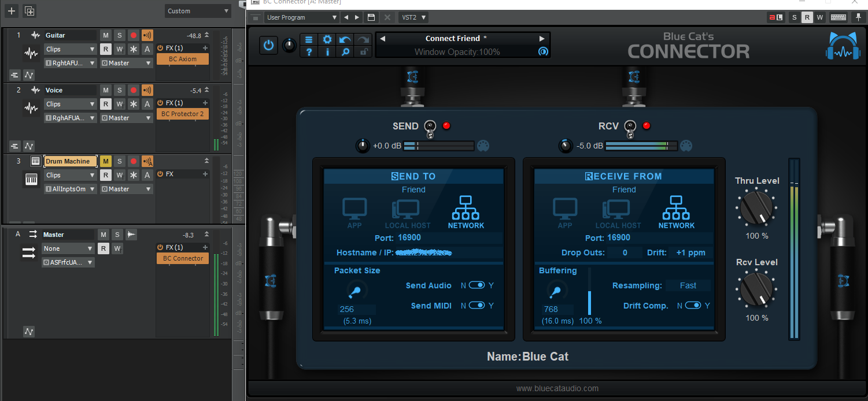Pin the BC Connector plugin window
868x401 pixels.
click(858, 17)
